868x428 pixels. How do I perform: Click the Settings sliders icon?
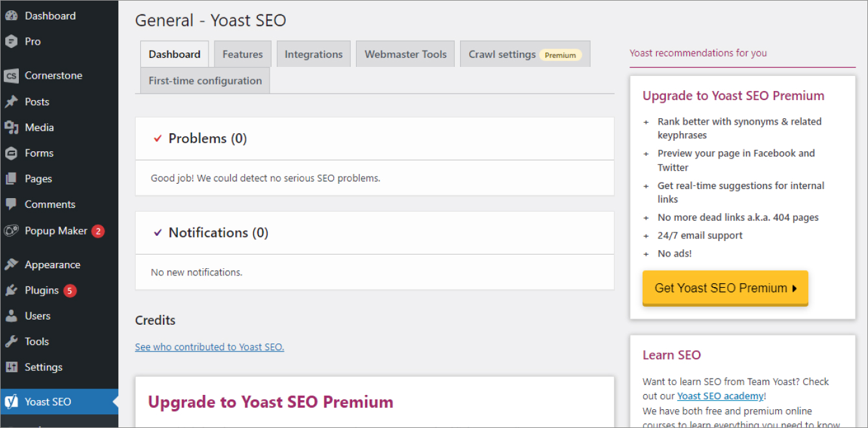click(x=11, y=367)
